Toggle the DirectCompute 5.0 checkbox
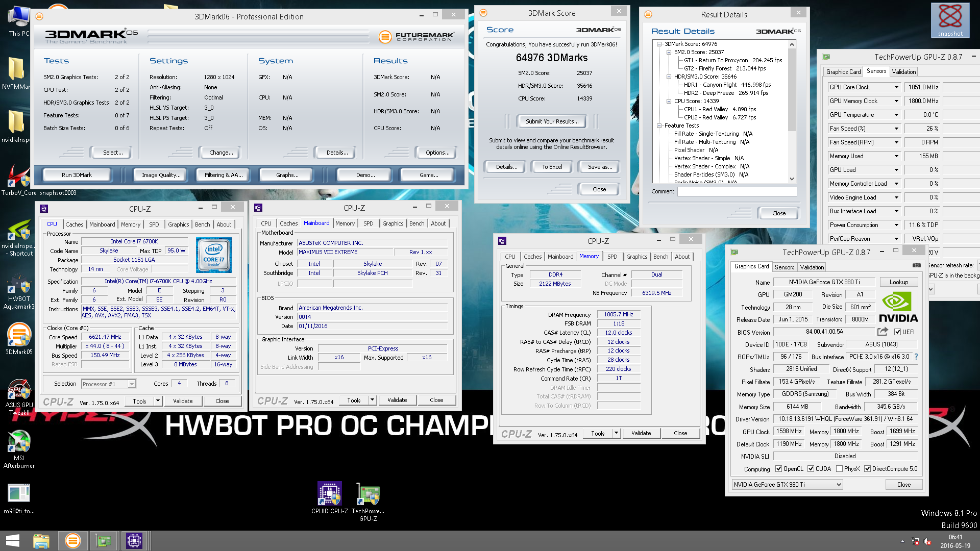 tap(867, 469)
